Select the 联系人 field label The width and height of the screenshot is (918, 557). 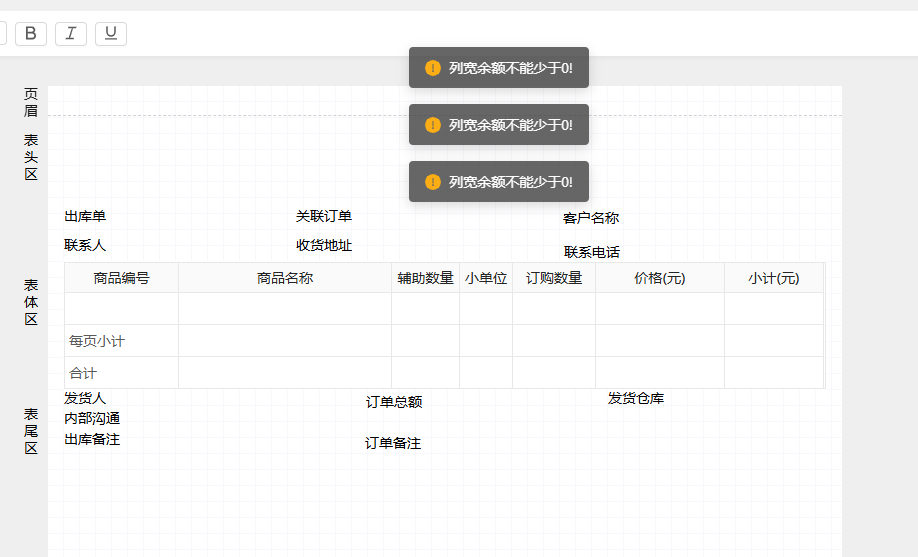click(85, 245)
